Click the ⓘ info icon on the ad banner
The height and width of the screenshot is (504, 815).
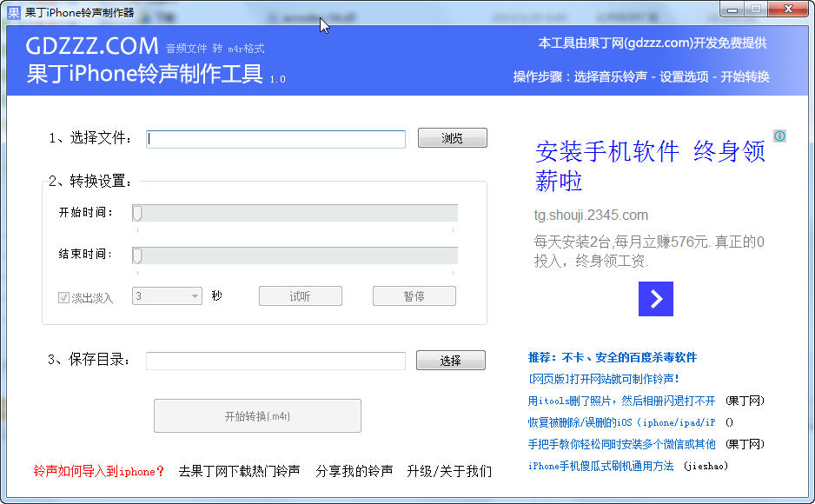pyautogui.click(x=780, y=135)
